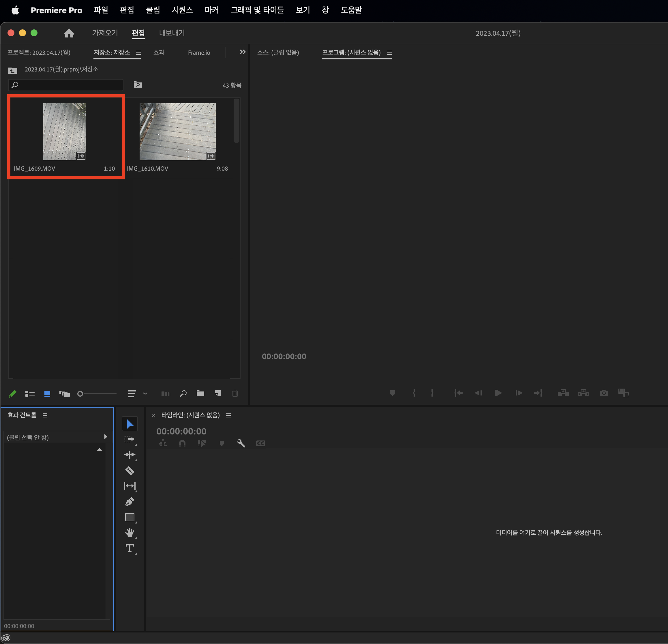Select the Razor tool
Screen dimensions: 668x644
coord(130,470)
